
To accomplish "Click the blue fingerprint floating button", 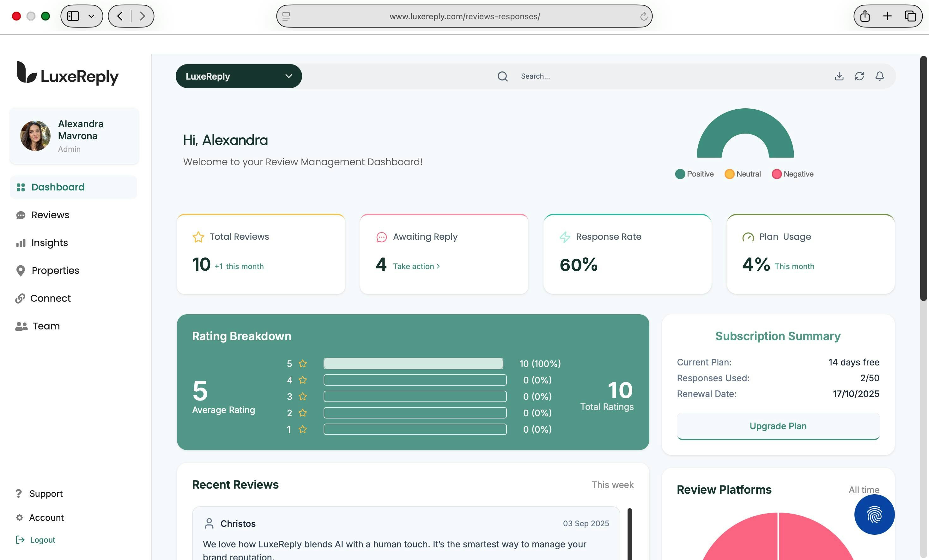I will click(874, 515).
